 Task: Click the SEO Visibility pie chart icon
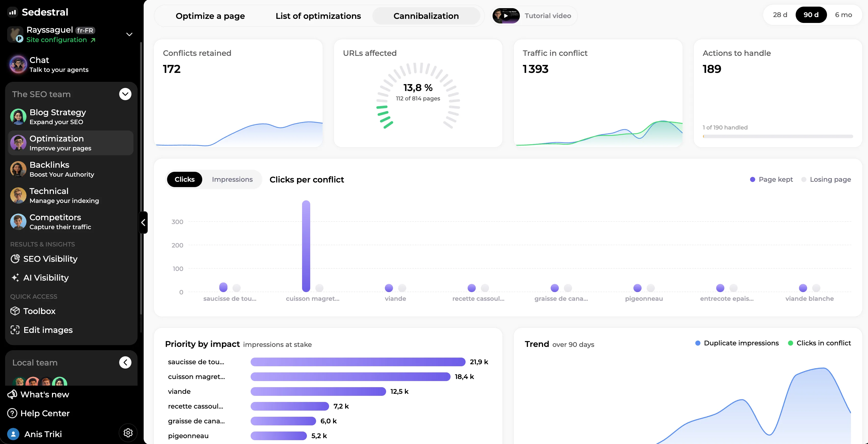click(15, 259)
